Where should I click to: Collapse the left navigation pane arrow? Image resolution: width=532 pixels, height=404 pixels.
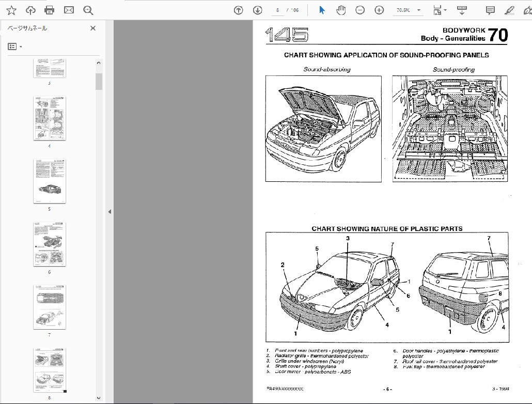click(109, 211)
